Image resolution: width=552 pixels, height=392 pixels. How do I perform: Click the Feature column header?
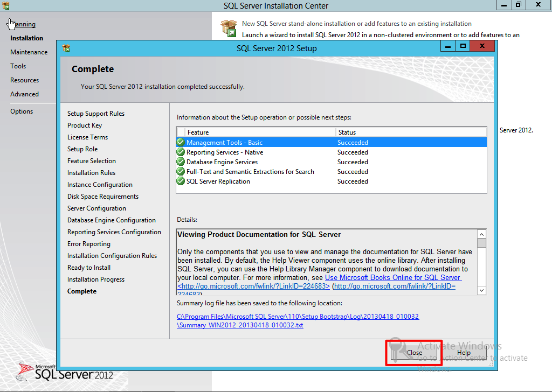(x=260, y=132)
